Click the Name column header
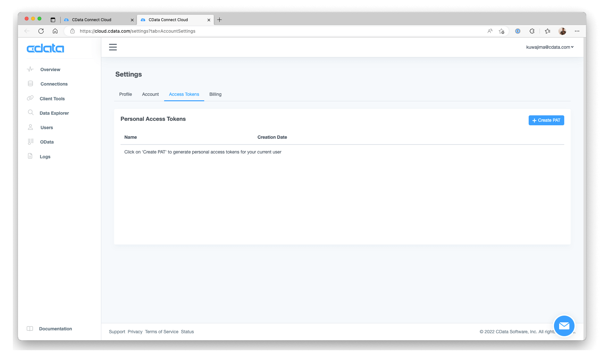The height and width of the screenshot is (364, 604). 130,137
